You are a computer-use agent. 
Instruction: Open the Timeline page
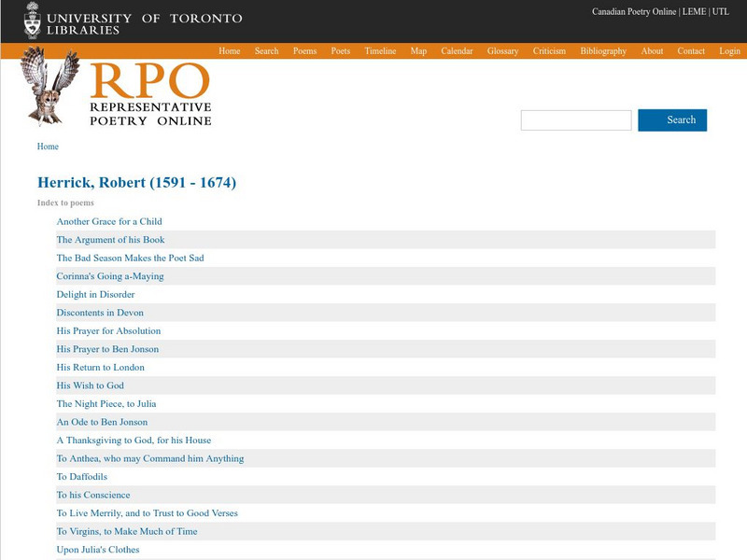pyautogui.click(x=380, y=51)
